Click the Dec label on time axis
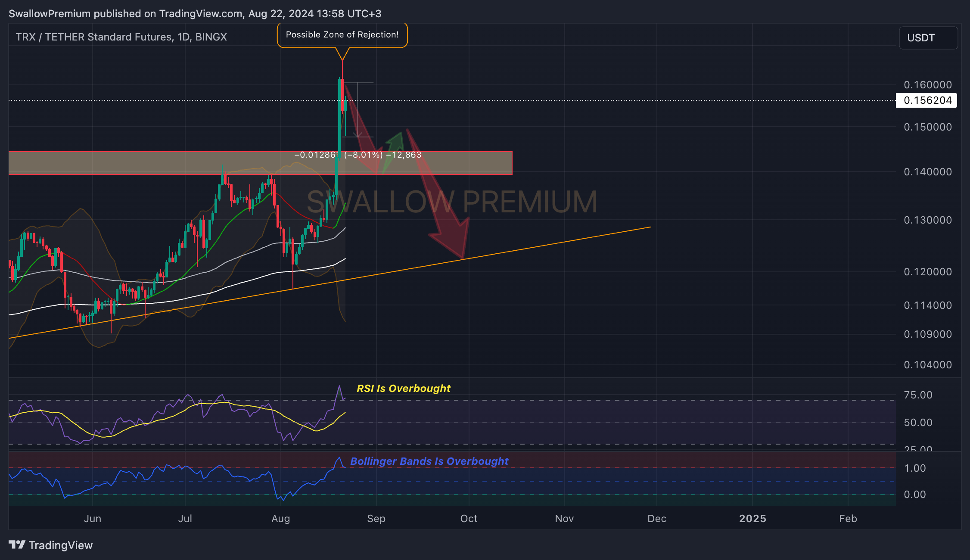The width and height of the screenshot is (970, 560). click(657, 519)
